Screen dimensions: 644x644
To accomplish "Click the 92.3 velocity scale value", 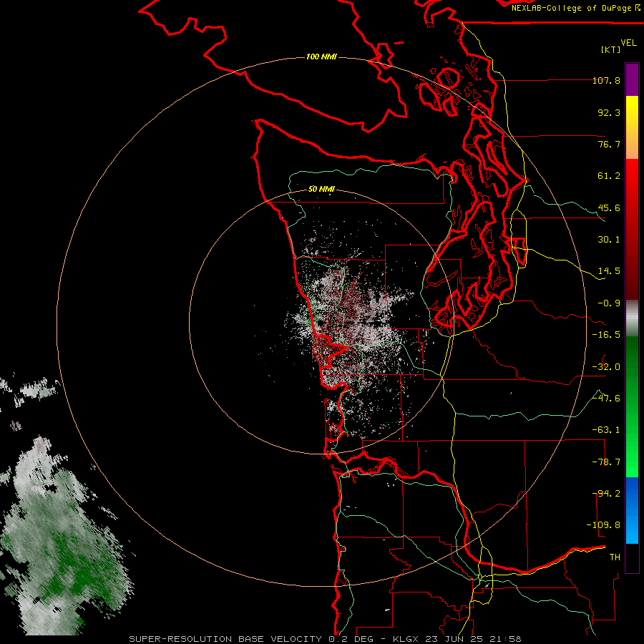I will [609, 112].
